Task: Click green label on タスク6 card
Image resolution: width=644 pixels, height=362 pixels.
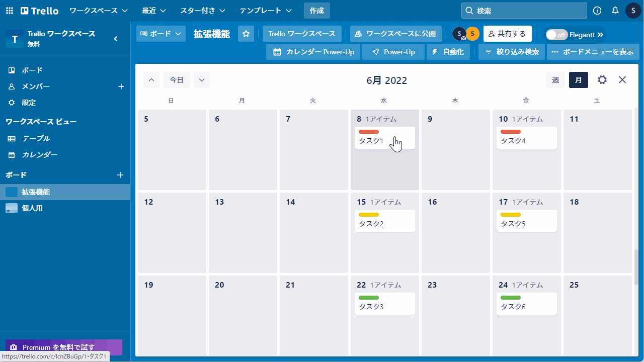Action: click(x=511, y=298)
